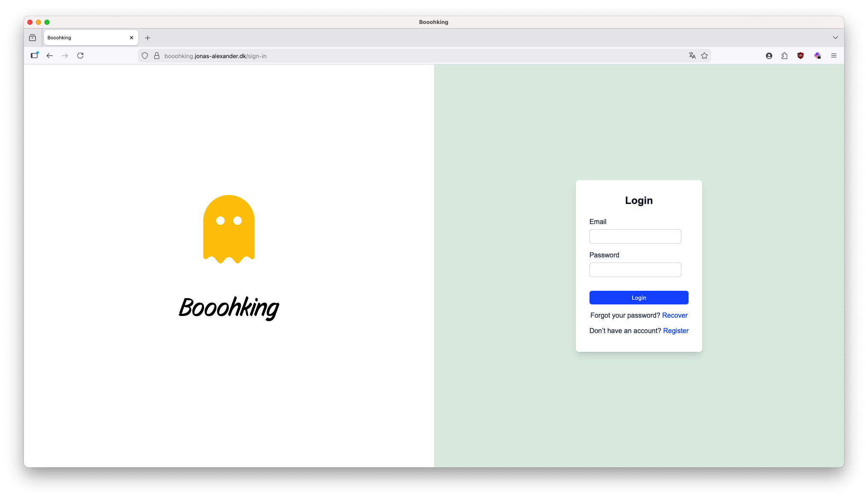This screenshot has width=868, height=499.
Task: Expand the list all tabs chevron
Action: [x=835, y=38]
